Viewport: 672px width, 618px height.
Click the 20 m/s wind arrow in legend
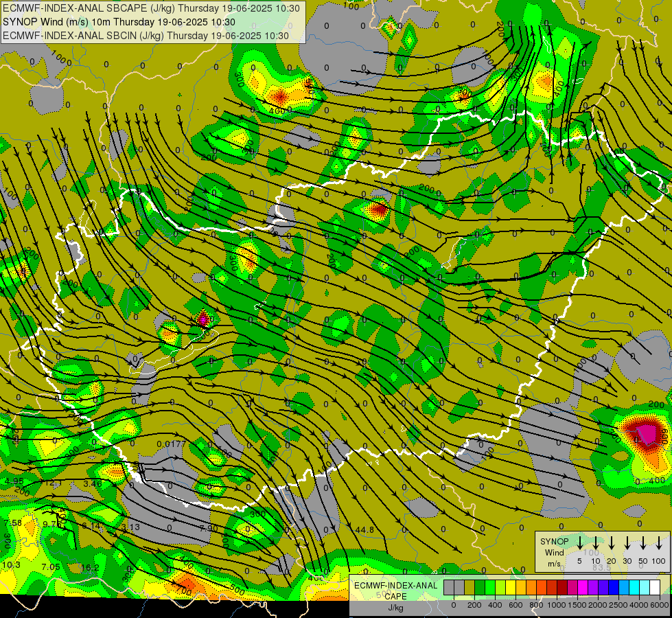(612, 542)
